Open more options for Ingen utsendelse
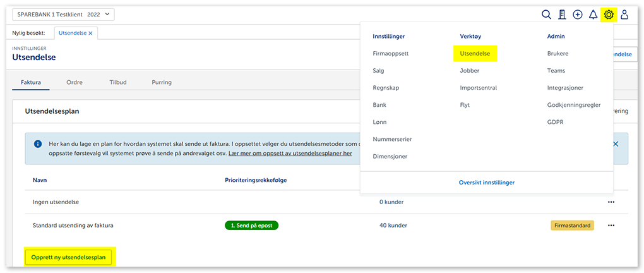The height and width of the screenshot is (273, 644). click(611, 202)
